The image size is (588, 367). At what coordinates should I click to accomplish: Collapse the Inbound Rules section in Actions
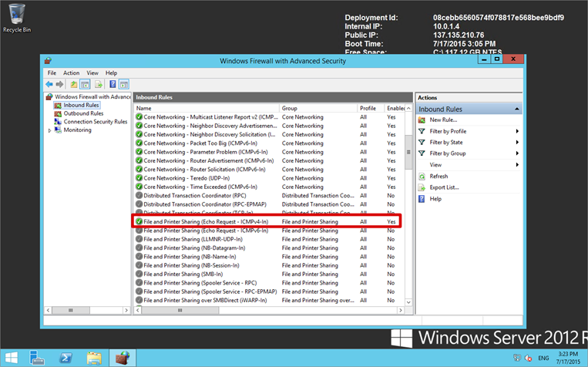click(x=517, y=109)
